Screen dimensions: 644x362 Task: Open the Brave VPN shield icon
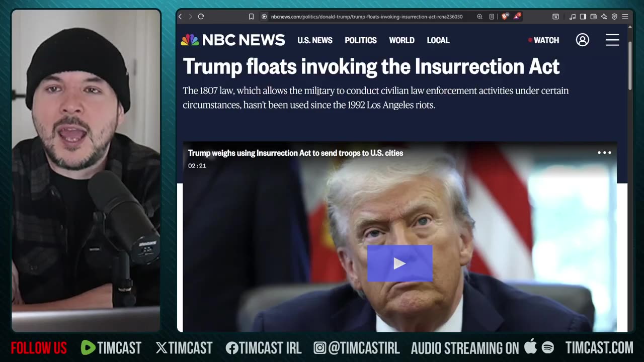tap(614, 17)
